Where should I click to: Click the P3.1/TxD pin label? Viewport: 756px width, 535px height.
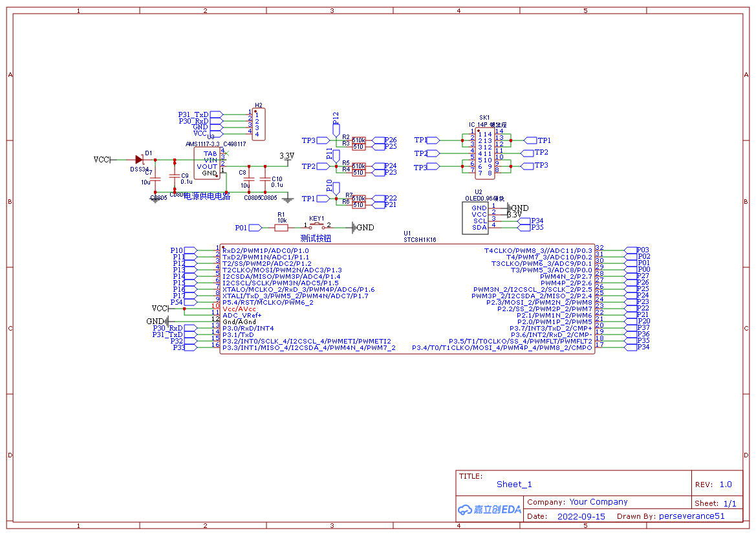coord(238,334)
